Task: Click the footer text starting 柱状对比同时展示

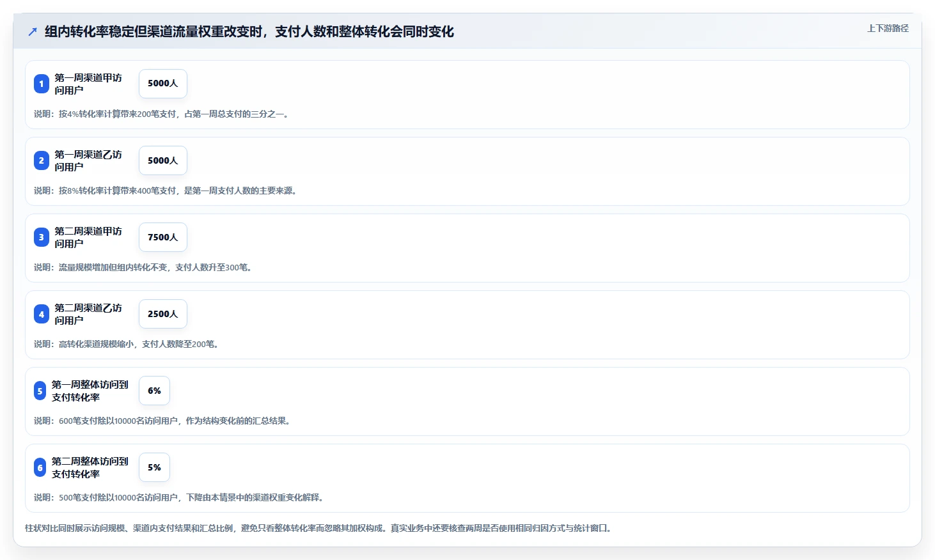Action: pos(320,528)
